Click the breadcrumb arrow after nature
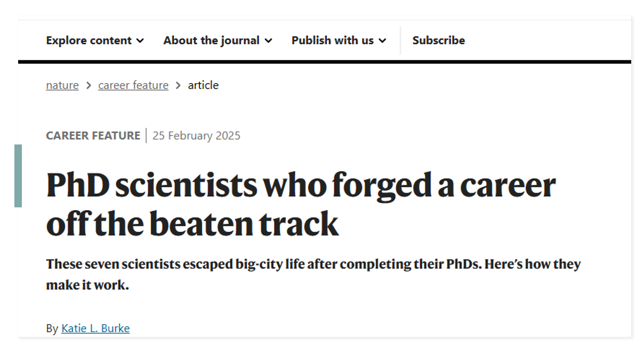The height and width of the screenshot is (363, 644). (x=88, y=86)
